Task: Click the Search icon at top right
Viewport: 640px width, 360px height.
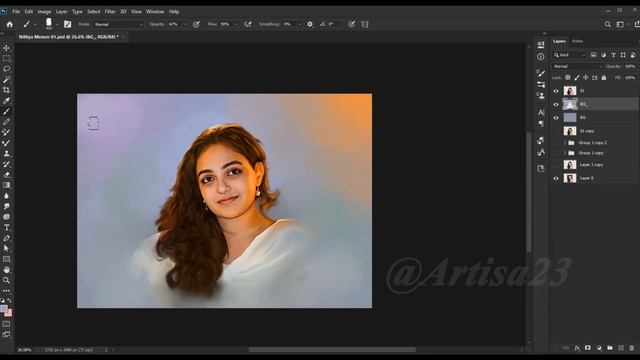Action: coord(608,24)
